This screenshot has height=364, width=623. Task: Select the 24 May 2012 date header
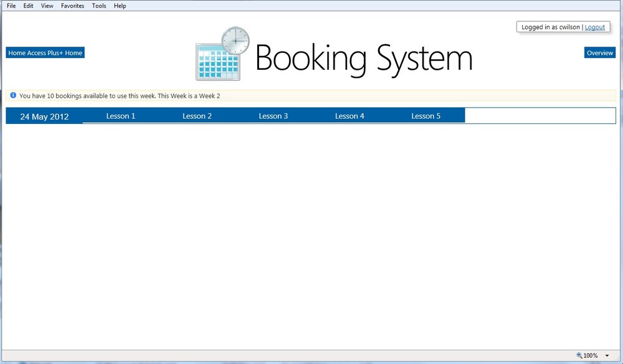[x=44, y=116]
